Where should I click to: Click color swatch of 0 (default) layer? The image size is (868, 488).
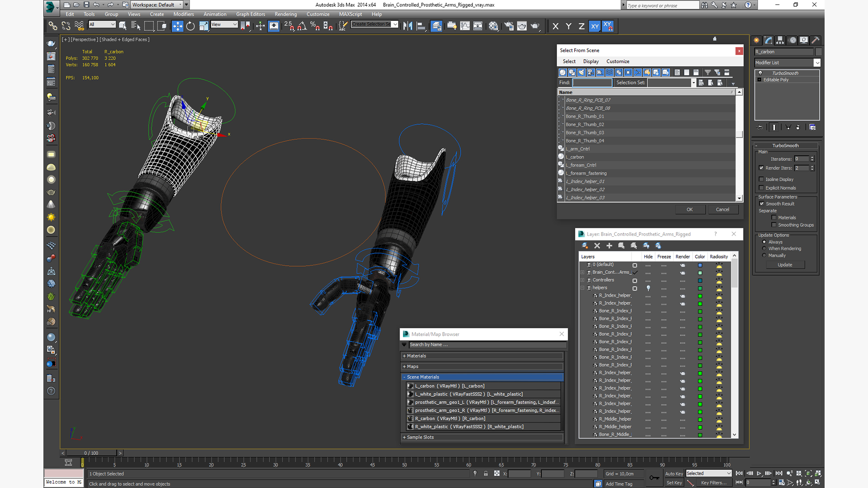(x=700, y=265)
